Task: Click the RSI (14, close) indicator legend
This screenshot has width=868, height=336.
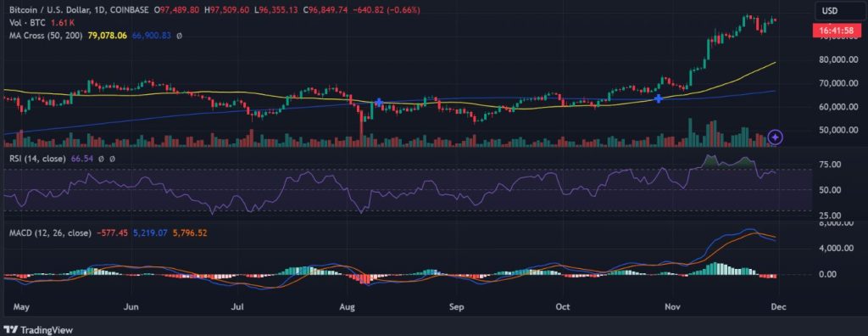Action: 37,160
